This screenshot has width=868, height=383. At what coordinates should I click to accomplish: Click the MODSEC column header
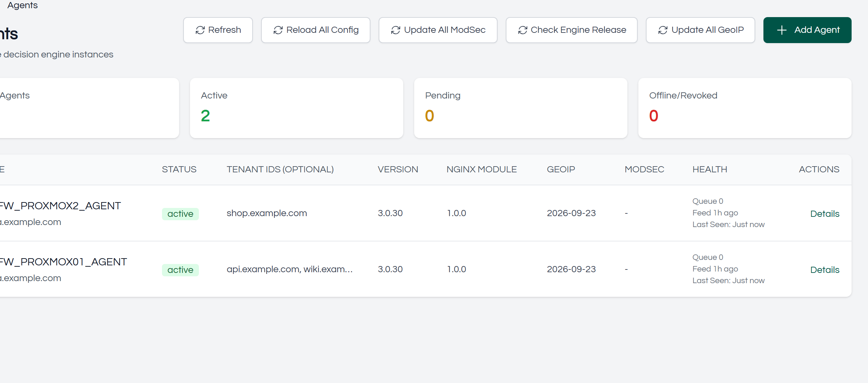click(645, 169)
